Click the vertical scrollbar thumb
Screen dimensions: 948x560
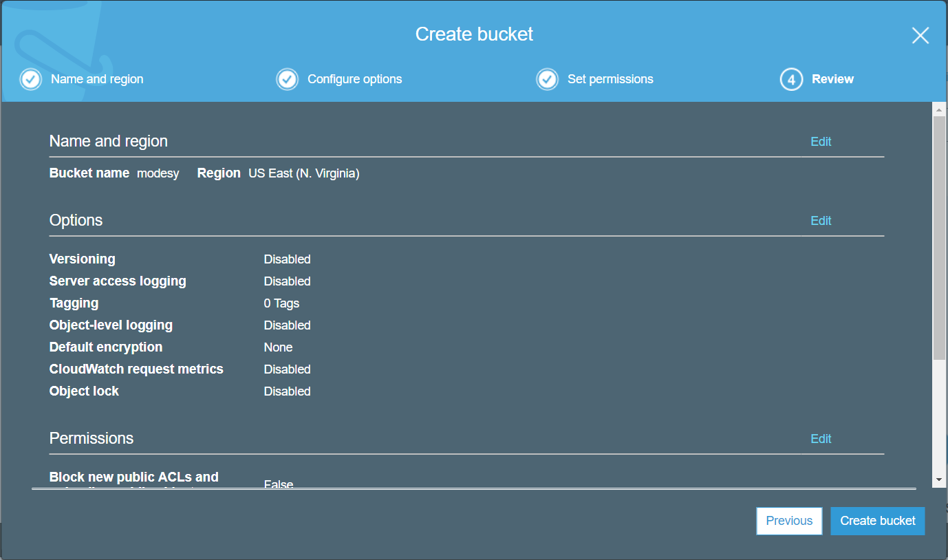tap(939, 237)
